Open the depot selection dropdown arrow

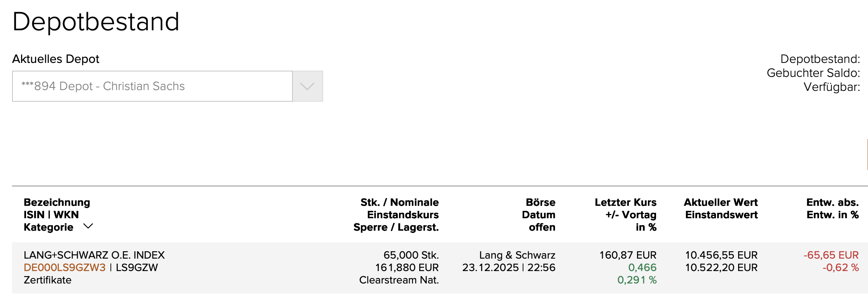(307, 86)
